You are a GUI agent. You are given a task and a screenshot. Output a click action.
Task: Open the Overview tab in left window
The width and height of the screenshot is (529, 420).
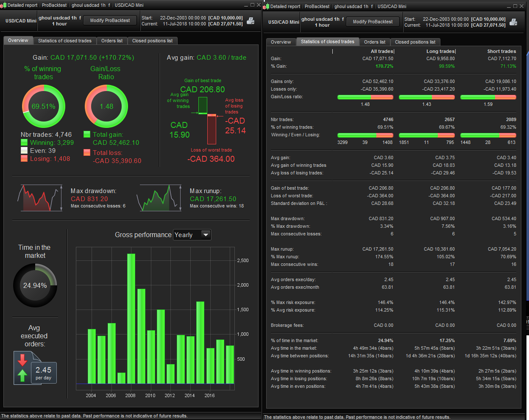(18, 41)
